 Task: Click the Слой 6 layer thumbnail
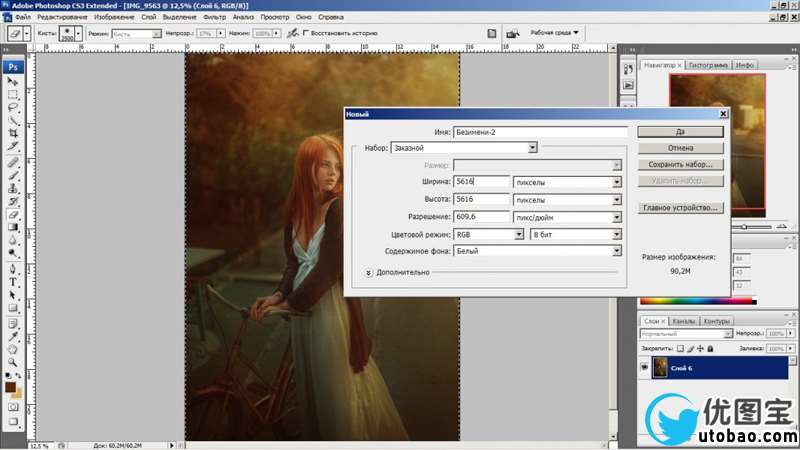tap(660, 367)
